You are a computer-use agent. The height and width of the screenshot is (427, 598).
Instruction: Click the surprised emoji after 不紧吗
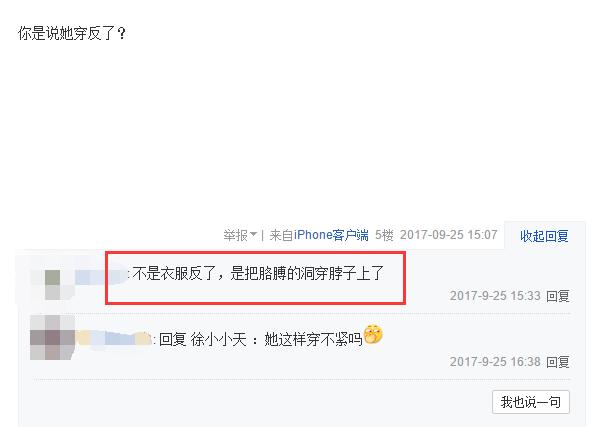tap(373, 334)
